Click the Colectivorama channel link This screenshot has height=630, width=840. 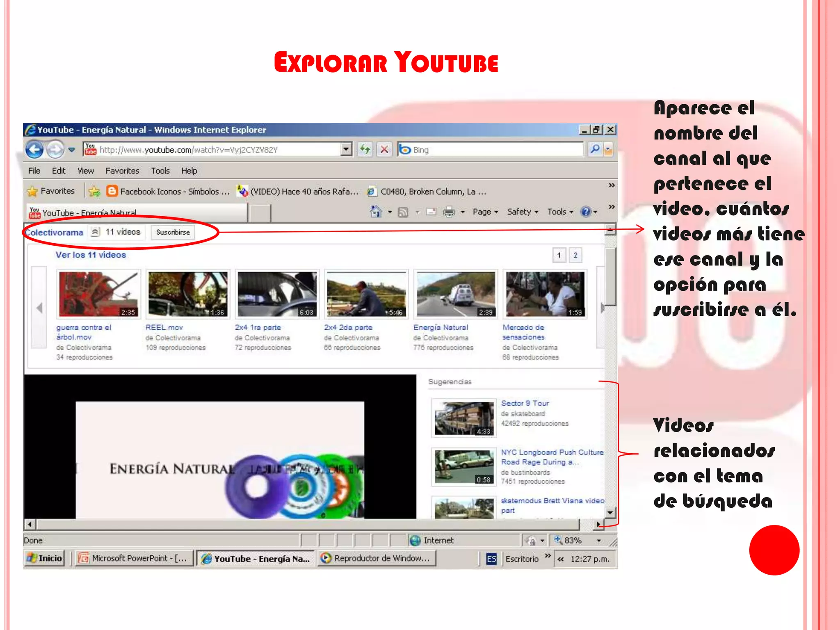[54, 233]
